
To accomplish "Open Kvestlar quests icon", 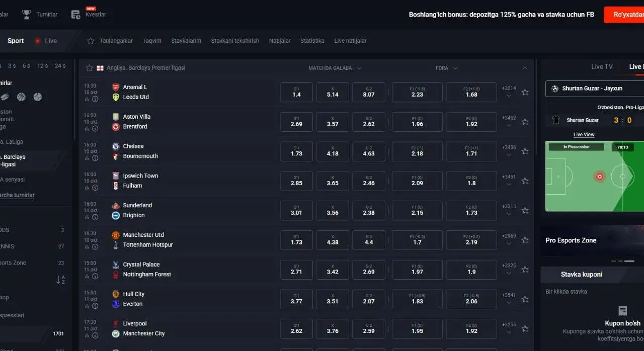I will click(76, 15).
